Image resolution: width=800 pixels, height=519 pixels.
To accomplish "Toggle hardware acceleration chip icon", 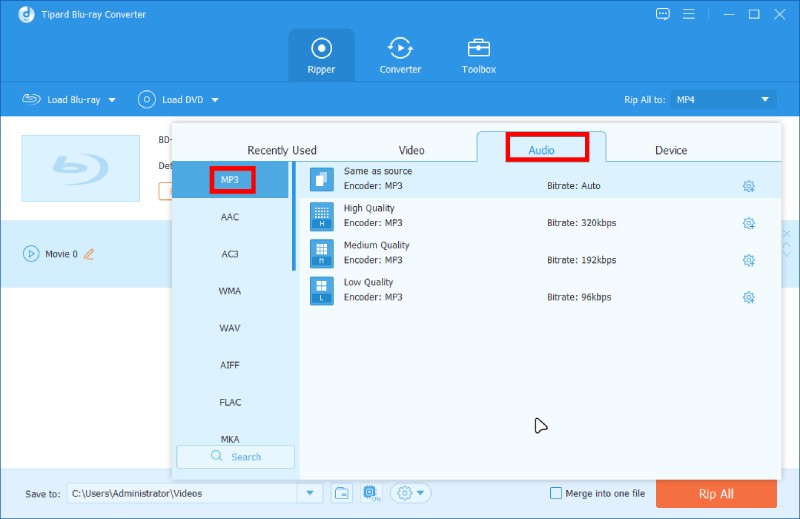I will (371, 493).
